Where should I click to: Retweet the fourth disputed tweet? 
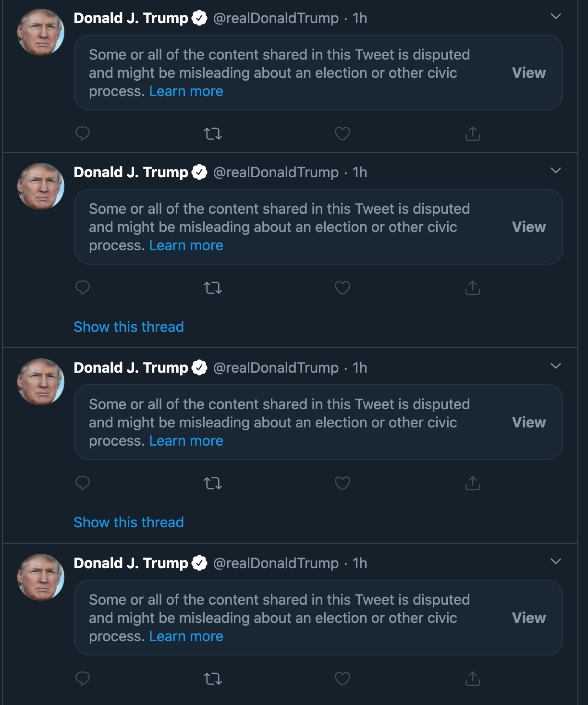[213, 678]
